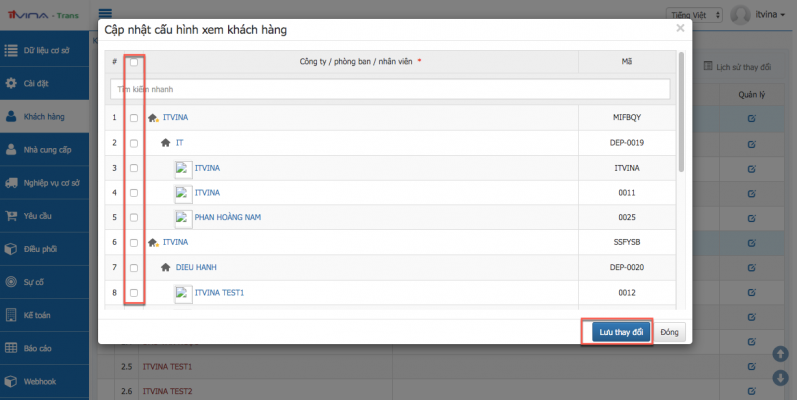
Task: Tick the checkbox for ITVINA TEST1 row
Action: [x=134, y=293]
